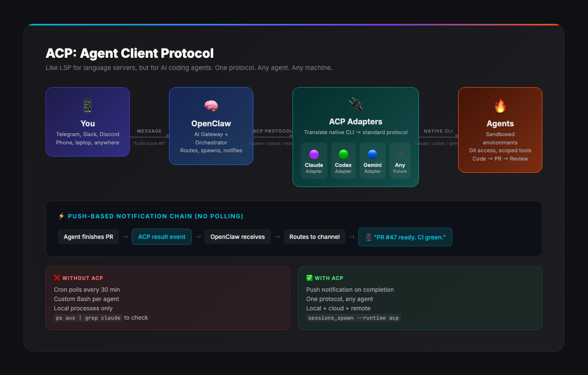
Task: Click the WITHOUT ACP heading
Action: tap(83, 278)
